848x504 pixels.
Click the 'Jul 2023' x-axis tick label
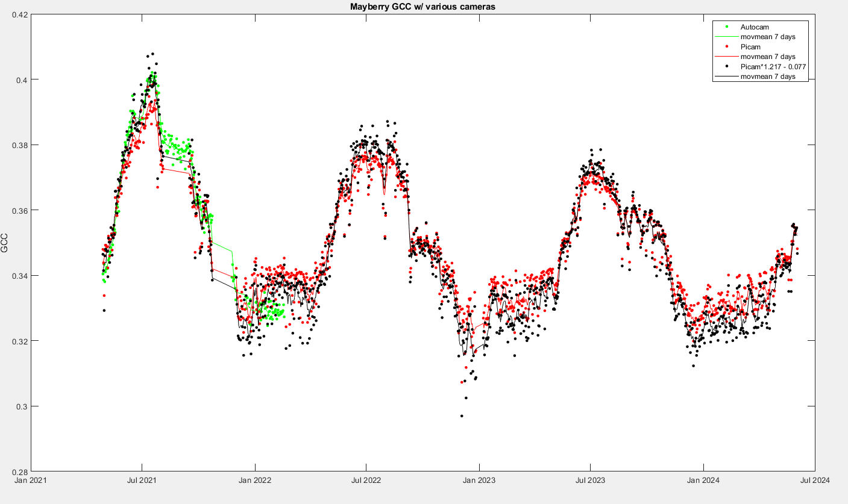(590, 481)
